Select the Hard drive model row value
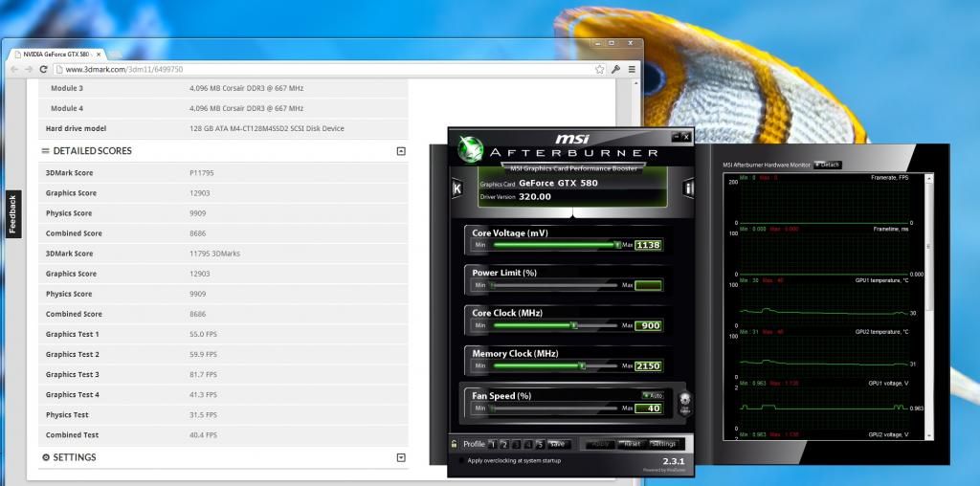 [267, 129]
